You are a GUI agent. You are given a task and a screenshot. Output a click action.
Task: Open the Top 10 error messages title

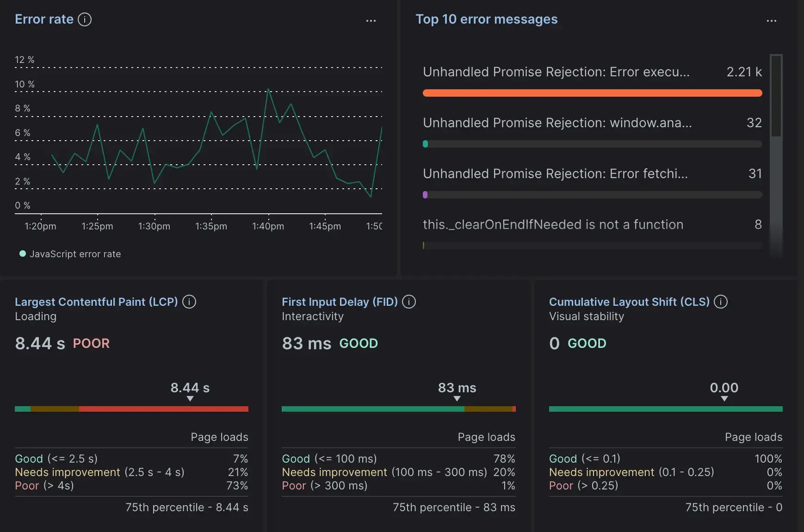(x=486, y=19)
